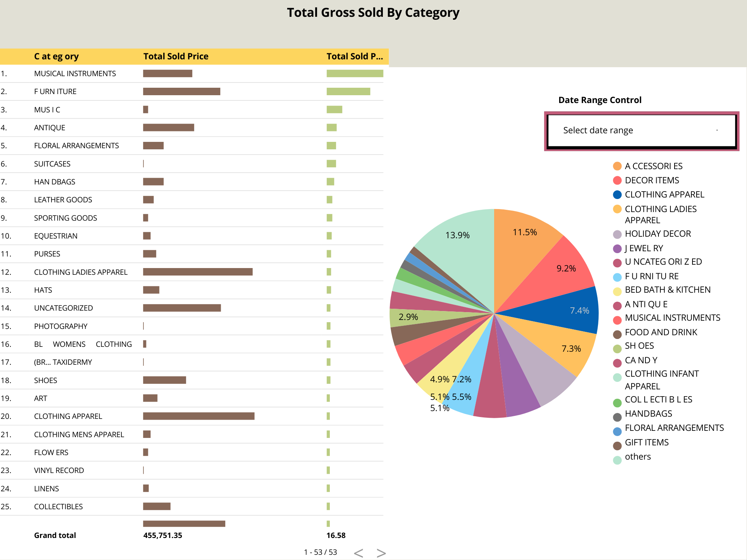Sort by Total Sold Price header

(176, 56)
